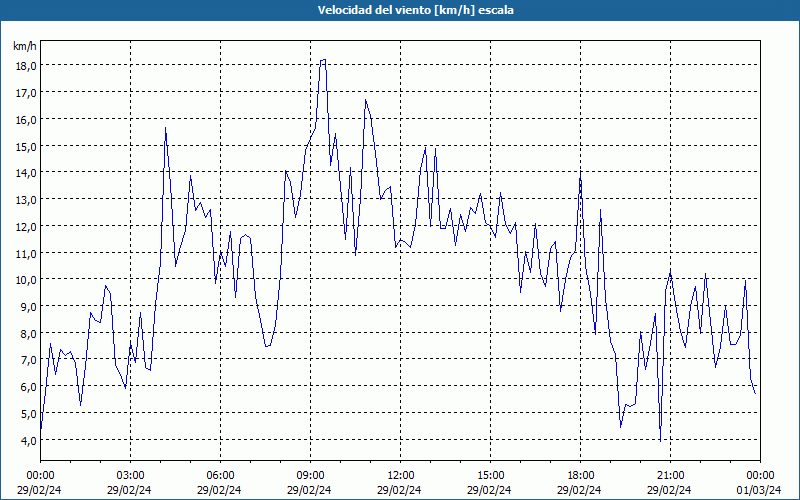This screenshot has width=800, height=500.
Task: Select the 09:00 time axis label
Action: (311, 476)
